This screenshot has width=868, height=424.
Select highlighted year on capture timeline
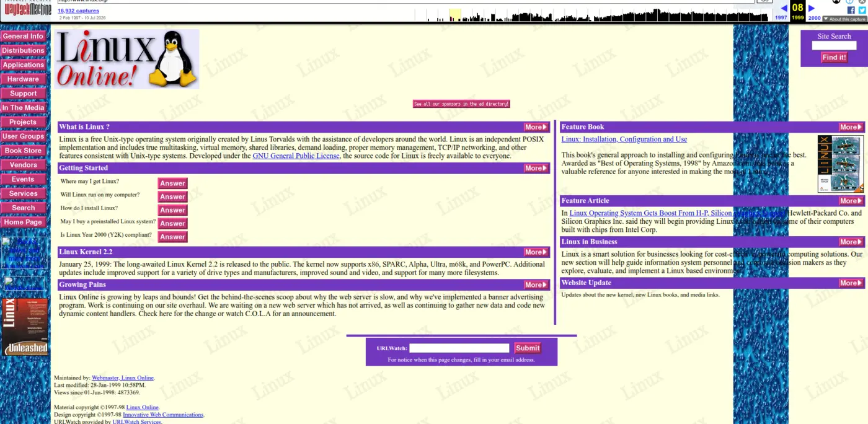[x=455, y=15]
